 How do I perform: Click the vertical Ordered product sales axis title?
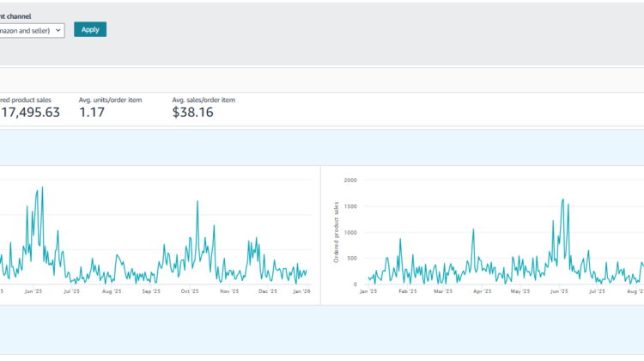click(x=337, y=232)
